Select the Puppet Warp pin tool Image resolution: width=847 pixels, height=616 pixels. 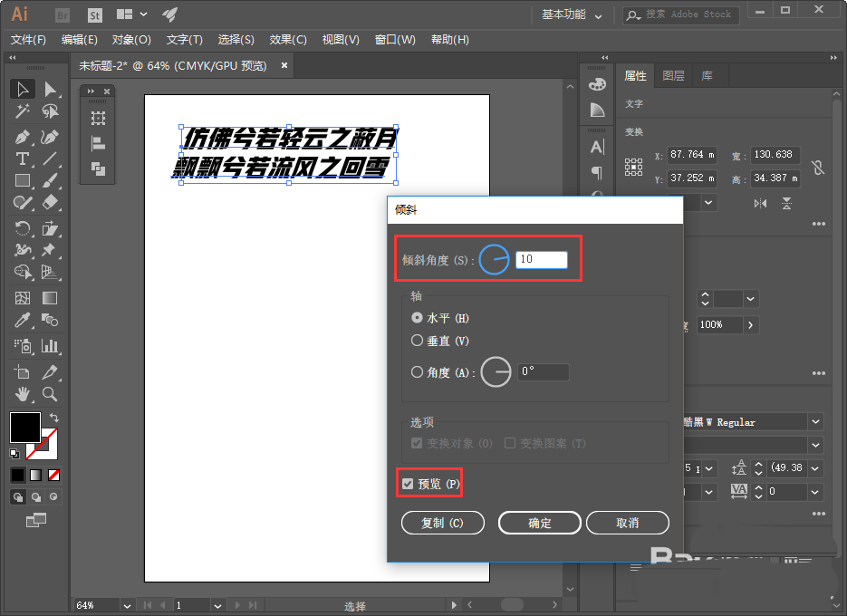pos(50,250)
